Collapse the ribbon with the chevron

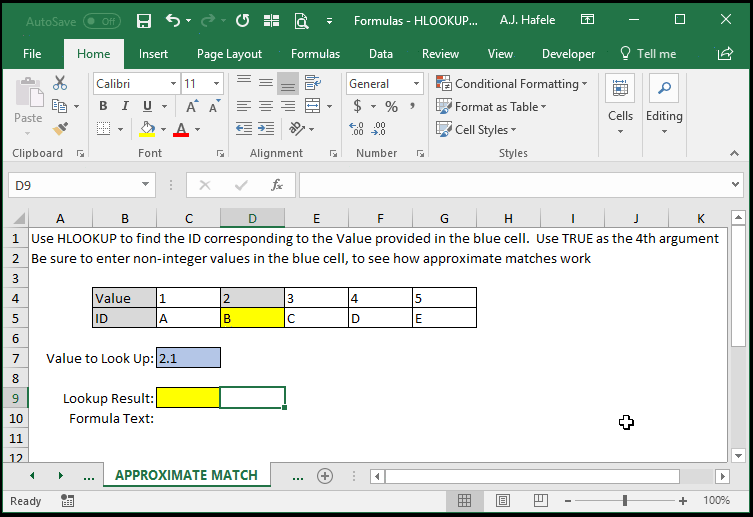coord(734,154)
